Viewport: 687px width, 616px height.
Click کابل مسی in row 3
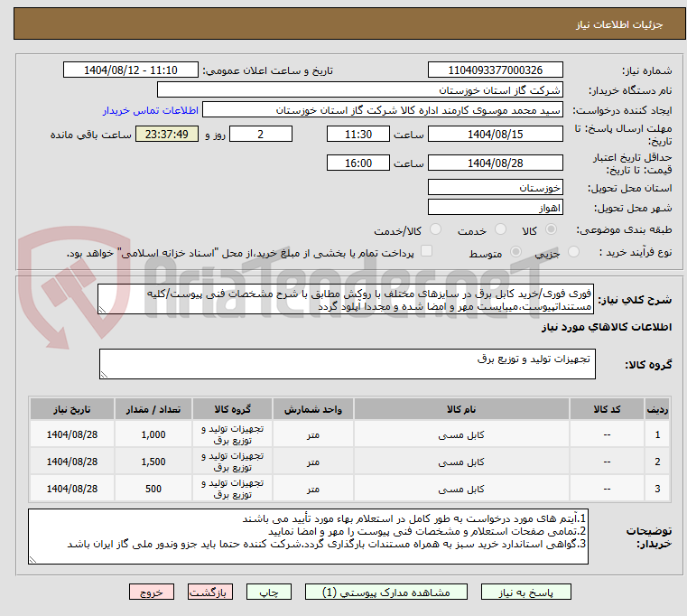(461, 489)
